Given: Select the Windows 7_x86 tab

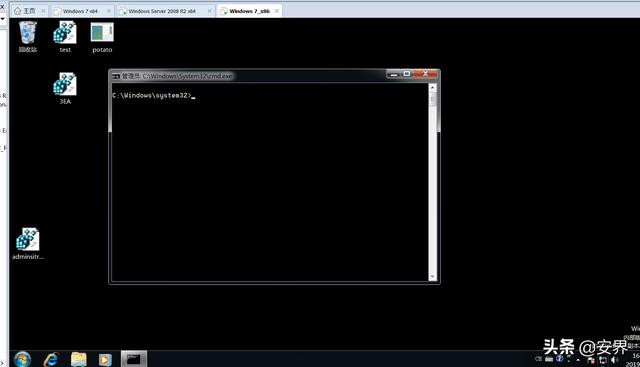Looking at the screenshot, I should 249,11.
